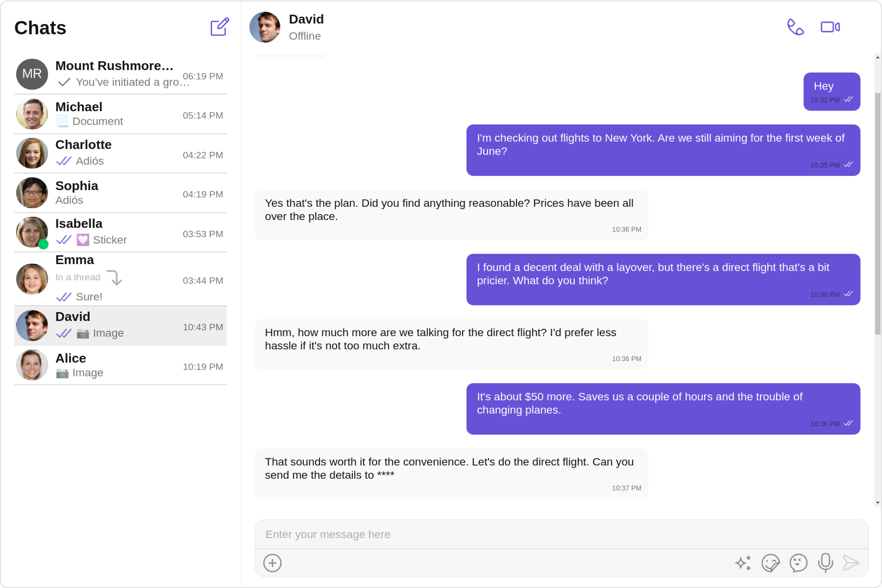Open the Mount Rushmore group chat

(x=120, y=74)
